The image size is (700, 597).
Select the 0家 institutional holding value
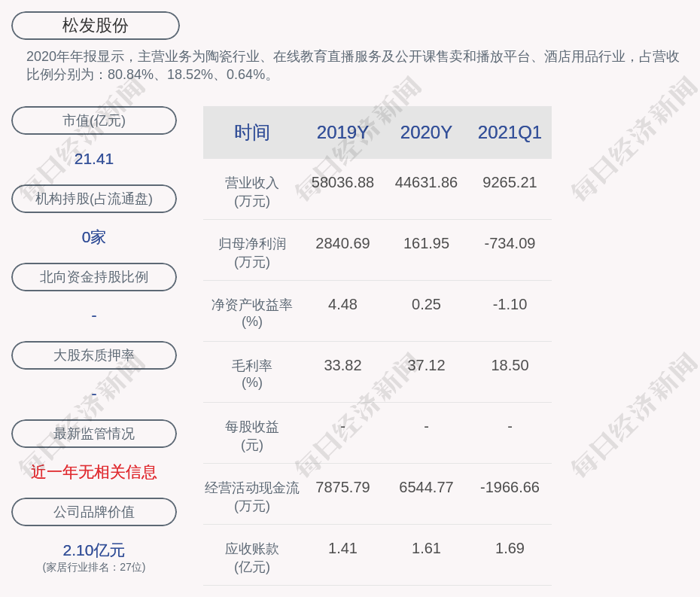(x=94, y=237)
